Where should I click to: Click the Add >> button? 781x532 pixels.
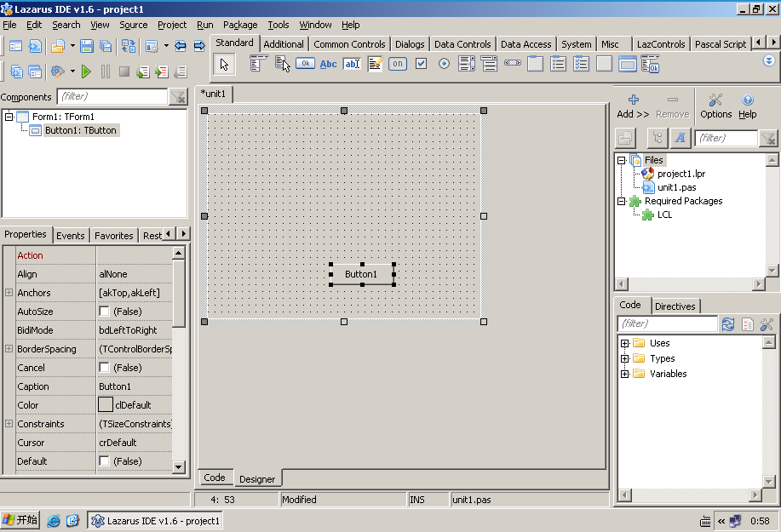pos(633,106)
